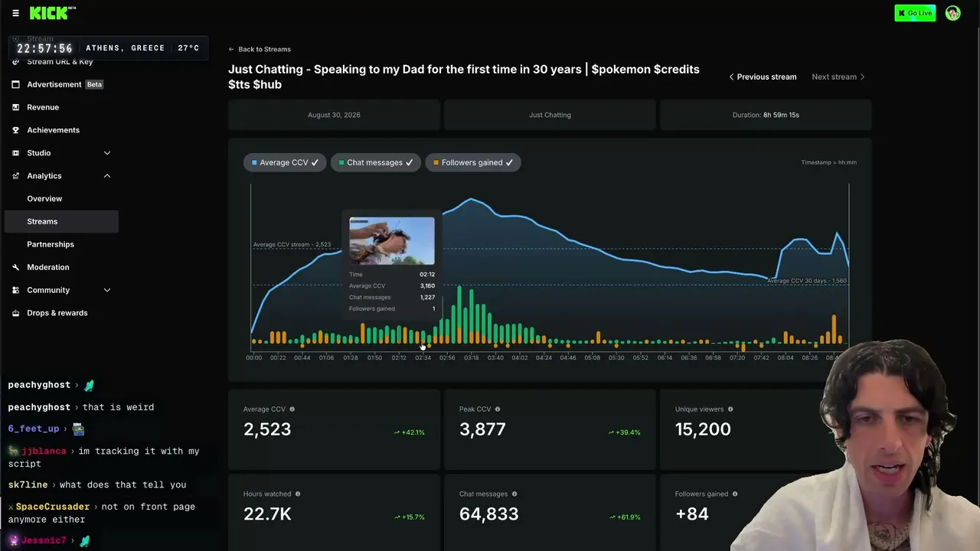Click chat username jjblanca
980x551 pixels.
44,451
